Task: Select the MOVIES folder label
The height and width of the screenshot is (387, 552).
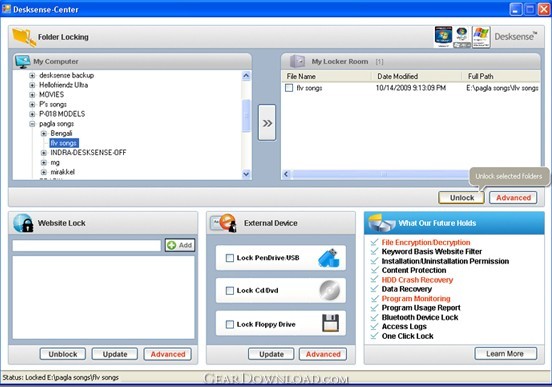Action: [x=51, y=95]
